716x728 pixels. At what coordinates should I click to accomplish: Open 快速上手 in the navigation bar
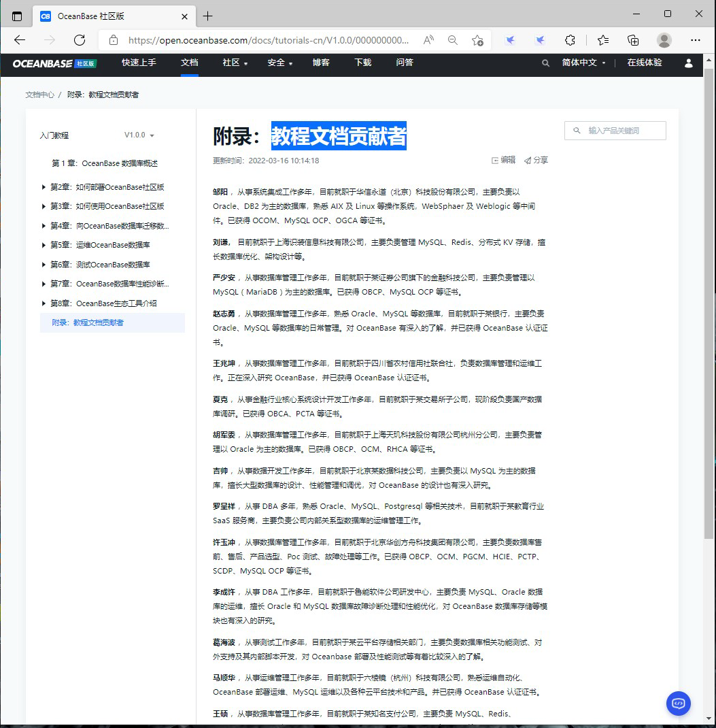(x=139, y=63)
